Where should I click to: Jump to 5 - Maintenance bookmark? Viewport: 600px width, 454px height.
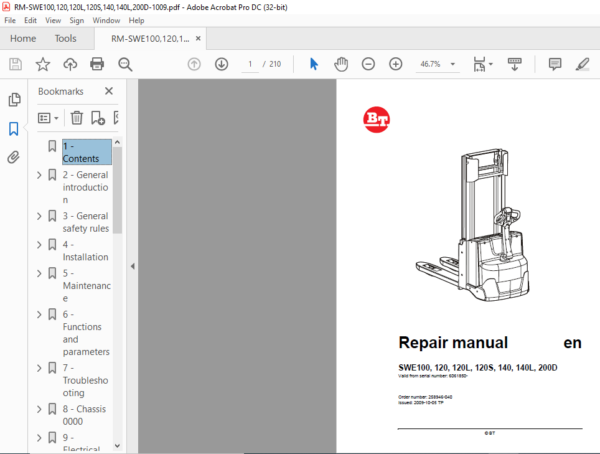[x=86, y=286]
